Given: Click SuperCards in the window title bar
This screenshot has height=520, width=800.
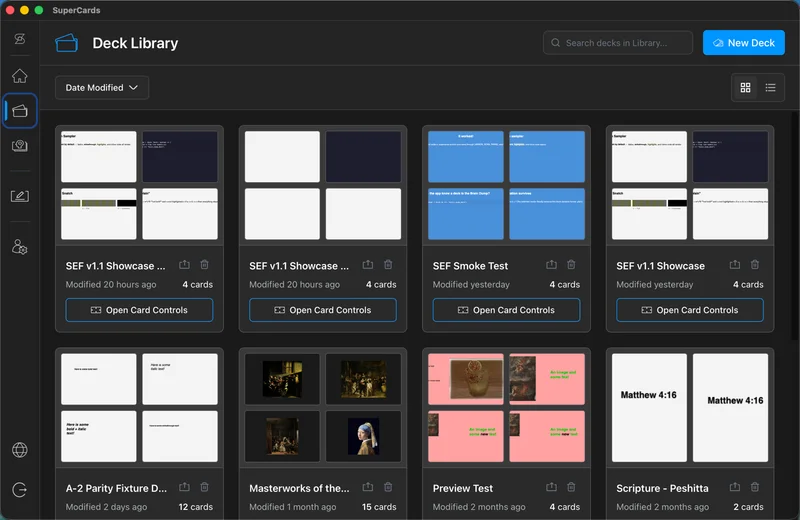Looking at the screenshot, I should 76,10.
